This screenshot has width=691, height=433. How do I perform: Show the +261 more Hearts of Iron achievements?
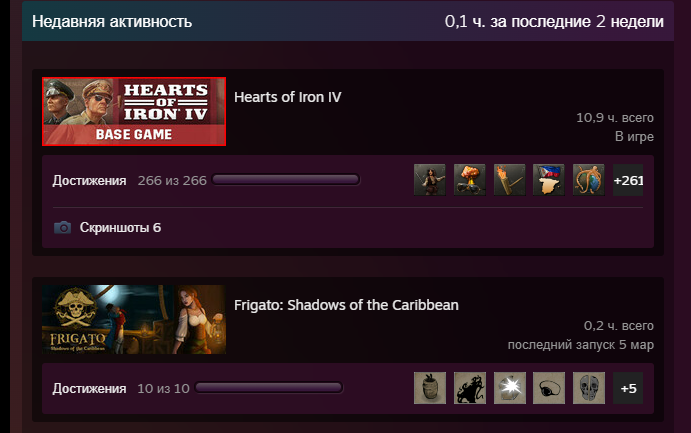tap(628, 180)
